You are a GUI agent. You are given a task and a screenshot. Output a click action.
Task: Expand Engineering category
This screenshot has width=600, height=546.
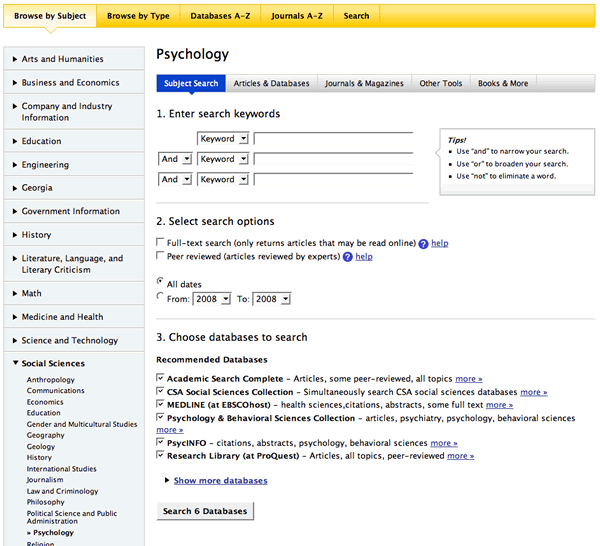coord(74,165)
